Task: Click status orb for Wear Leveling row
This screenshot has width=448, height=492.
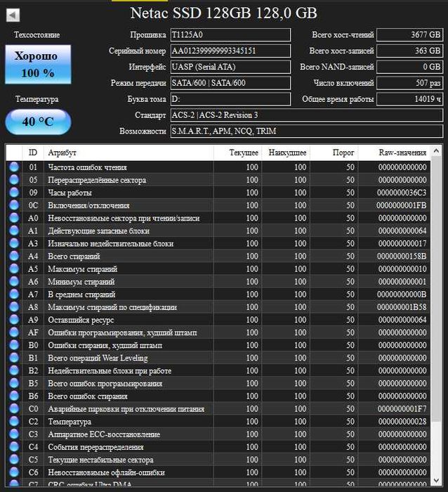Action: (x=14, y=358)
